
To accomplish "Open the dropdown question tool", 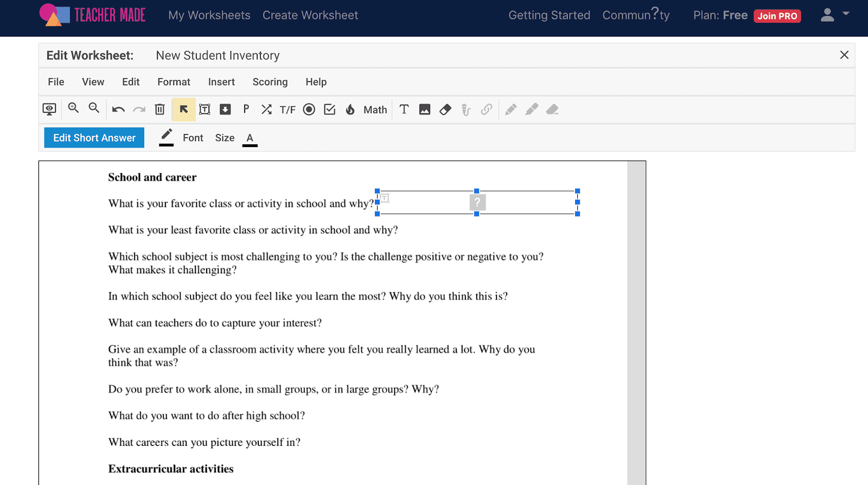I will [x=225, y=110].
